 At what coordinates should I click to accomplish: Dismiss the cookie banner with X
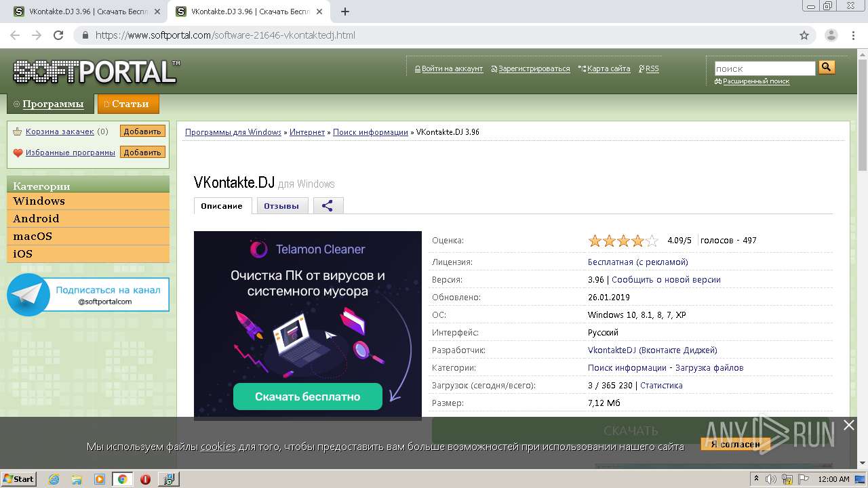click(x=849, y=425)
